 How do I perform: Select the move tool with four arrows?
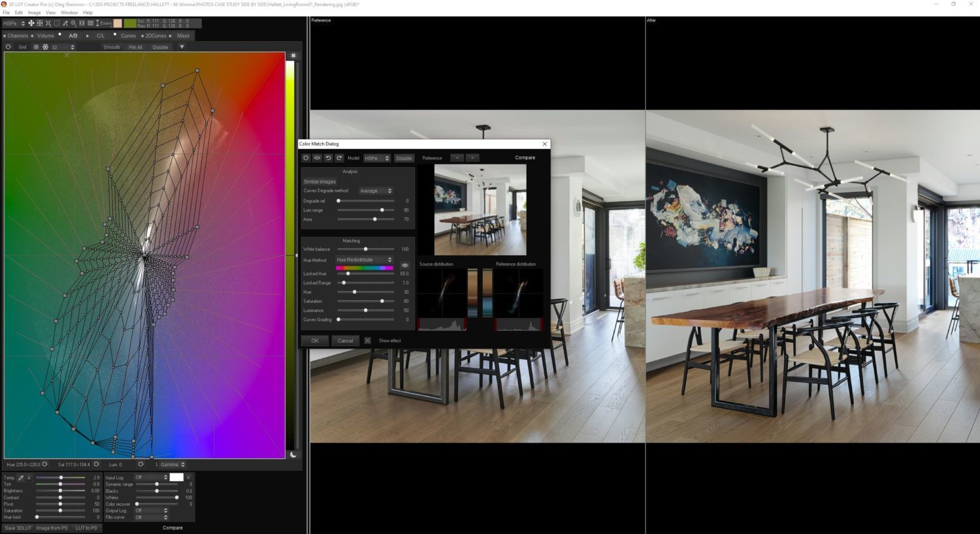(x=31, y=23)
